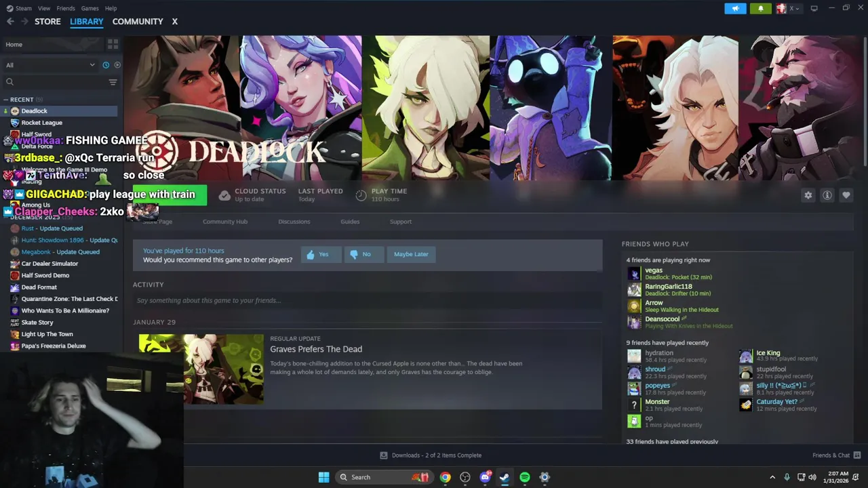868x488 pixels.
Task: Open the Steam menu in the menu bar
Action: coord(20,8)
